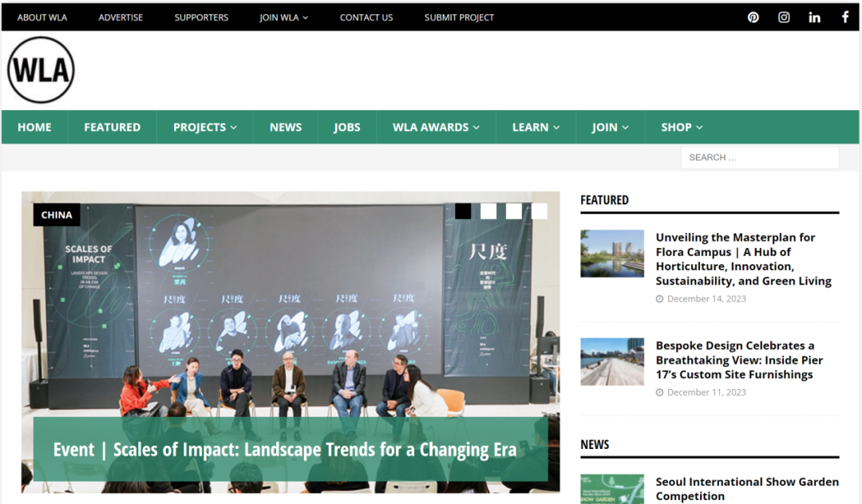Click the December 14, 2023 date
This screenshot has width=862, height=504.
click(x=706, y=299)
